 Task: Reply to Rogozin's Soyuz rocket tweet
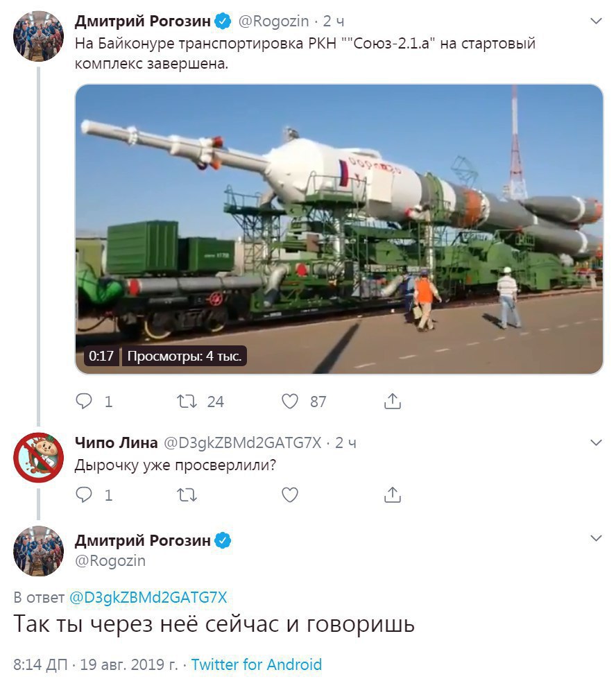tap(84, 401)
